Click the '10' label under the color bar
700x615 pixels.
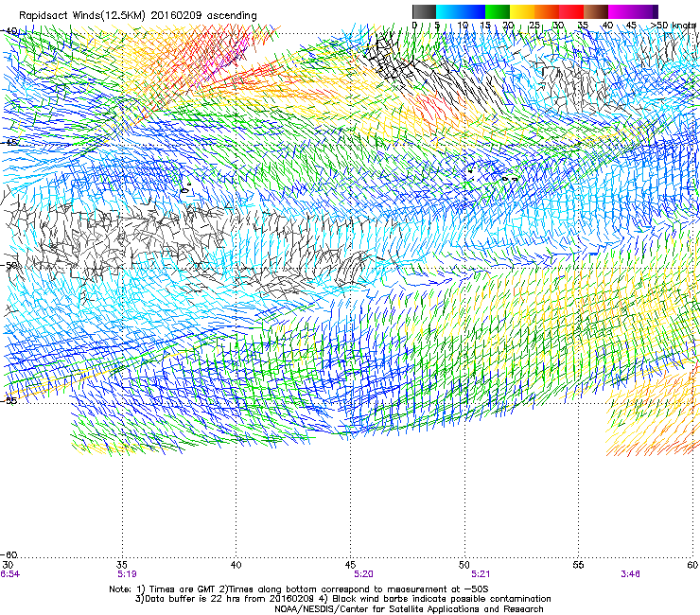tap(463, 25)
